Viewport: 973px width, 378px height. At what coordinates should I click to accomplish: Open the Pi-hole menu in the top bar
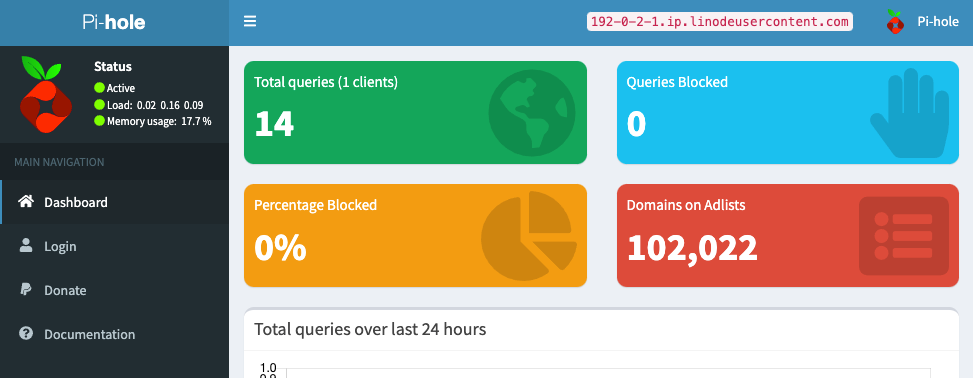(923, 22)
